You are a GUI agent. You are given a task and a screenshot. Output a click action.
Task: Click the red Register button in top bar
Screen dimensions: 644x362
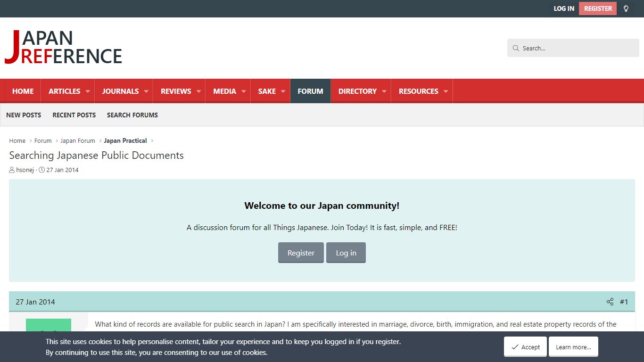pyautogui.click(x=598, y=8)
